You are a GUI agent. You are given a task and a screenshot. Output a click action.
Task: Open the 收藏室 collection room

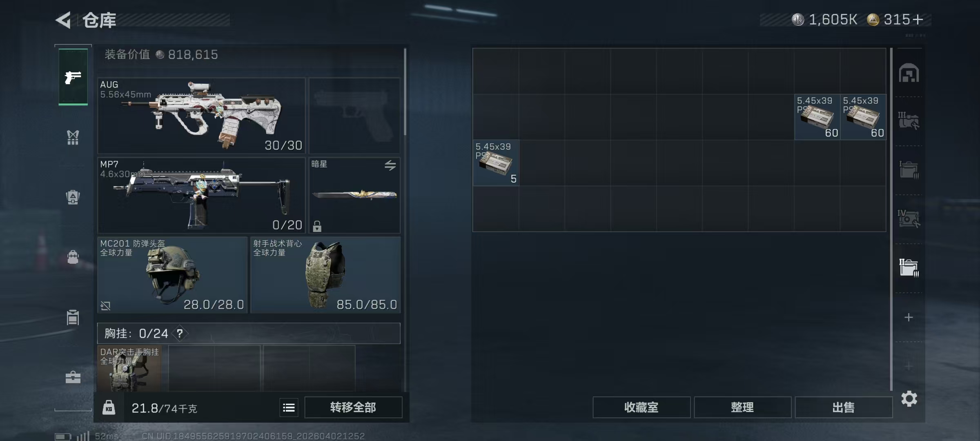641,408
